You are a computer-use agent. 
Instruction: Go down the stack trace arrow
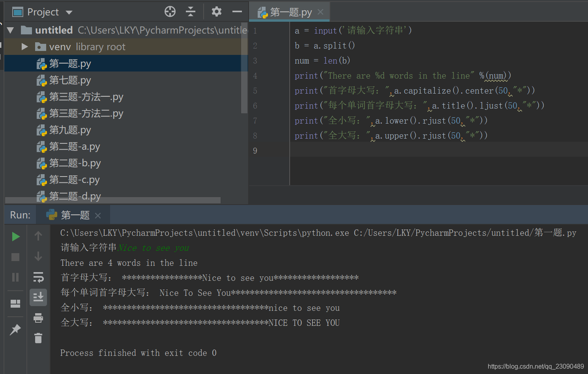pos(38,257)
